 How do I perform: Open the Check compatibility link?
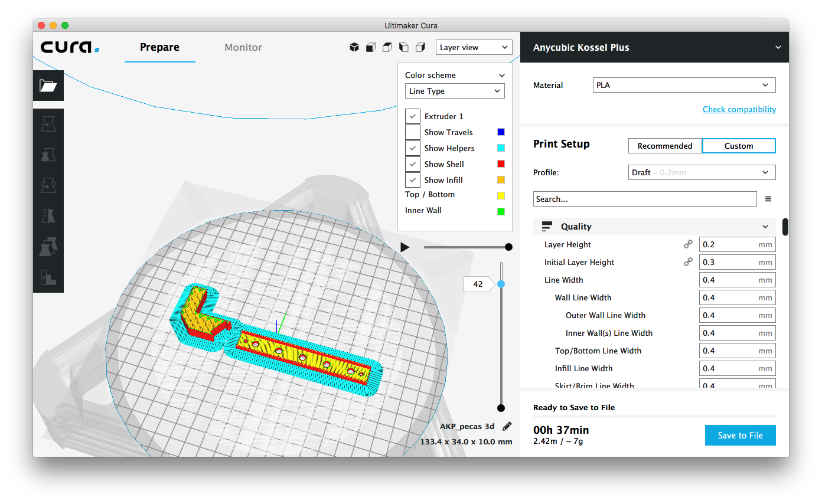click(739, 109)
